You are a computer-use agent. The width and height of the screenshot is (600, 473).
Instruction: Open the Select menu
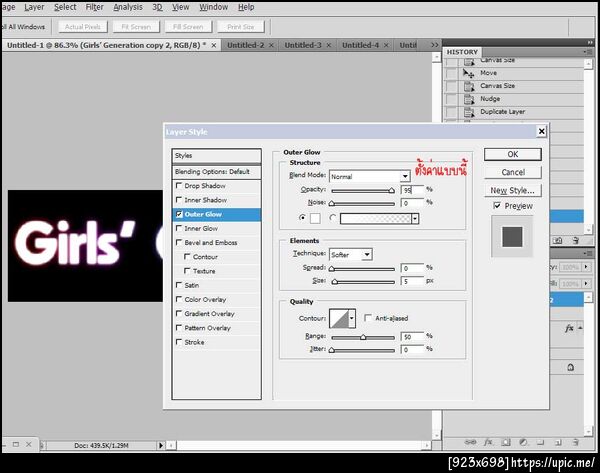click(x=65, y=7)
